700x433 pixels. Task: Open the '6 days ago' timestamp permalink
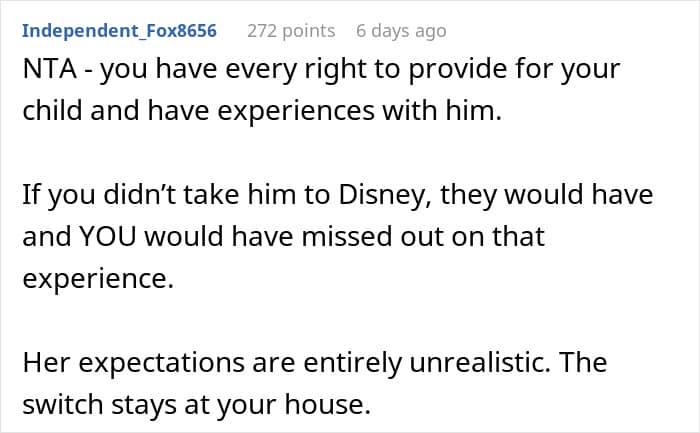(x=401, y=31)
